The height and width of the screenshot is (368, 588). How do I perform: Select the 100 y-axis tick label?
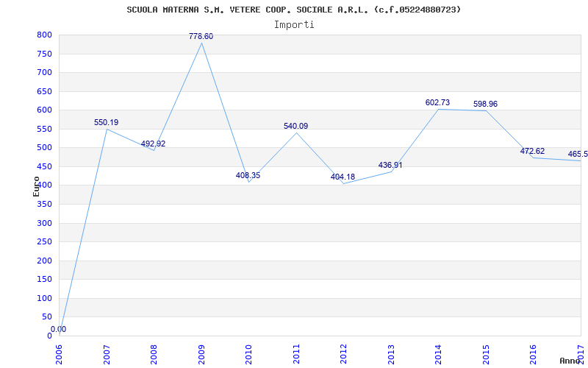pyautogui.click(x=44, y=298)
